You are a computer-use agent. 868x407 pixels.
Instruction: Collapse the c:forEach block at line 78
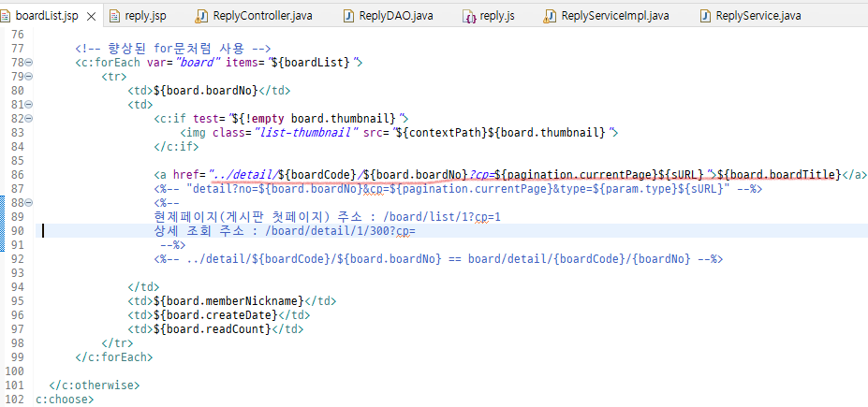29,62
